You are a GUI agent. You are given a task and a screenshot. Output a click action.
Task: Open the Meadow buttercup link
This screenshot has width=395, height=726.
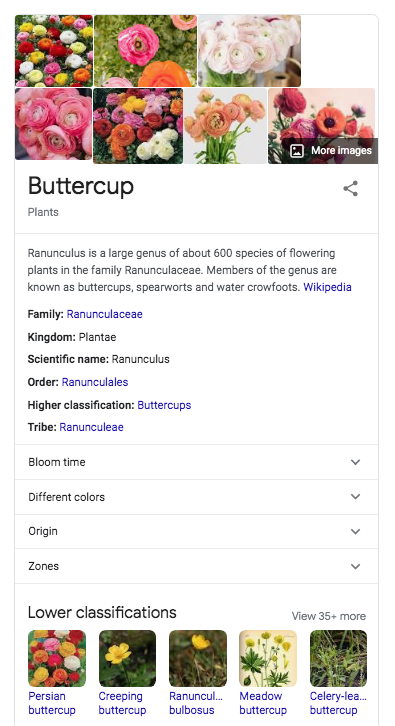tap(263, 703)
